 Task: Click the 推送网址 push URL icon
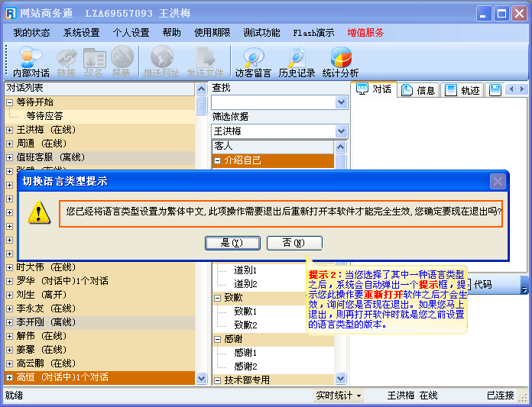[161, 62]
